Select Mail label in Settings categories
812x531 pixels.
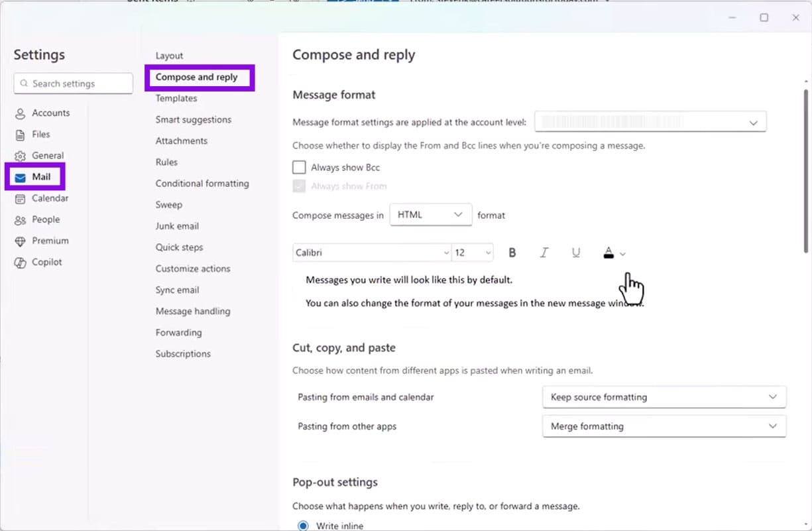click(41, 177)
